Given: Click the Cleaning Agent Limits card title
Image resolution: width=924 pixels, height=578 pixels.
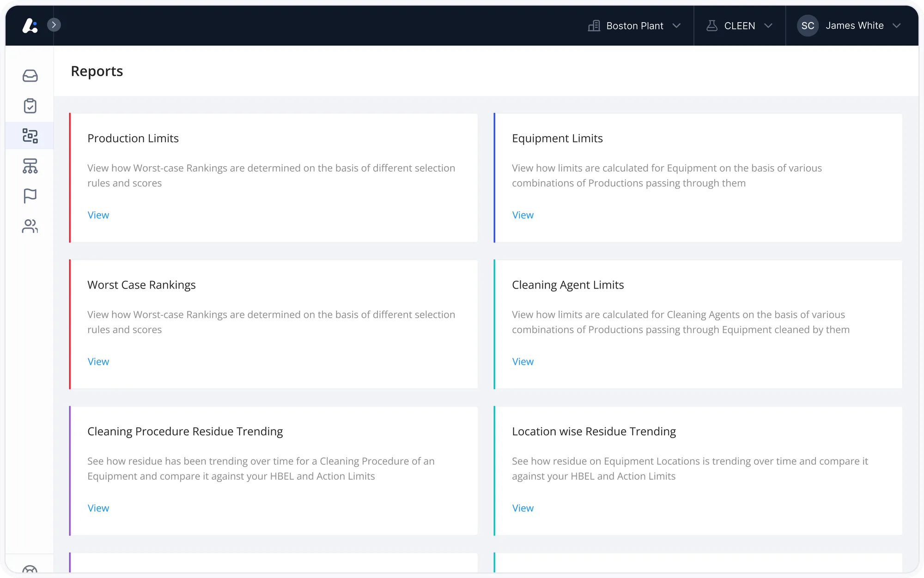Looking at the screenshot, I should [568, 285].
